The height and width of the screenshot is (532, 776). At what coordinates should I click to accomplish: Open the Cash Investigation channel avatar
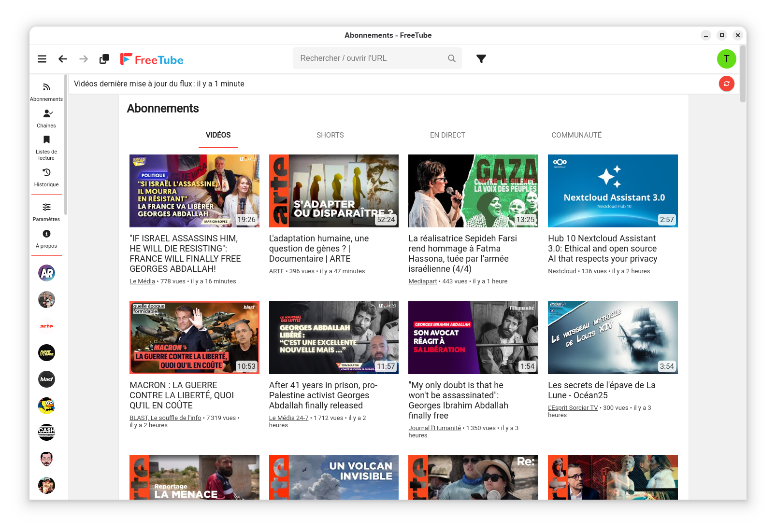47,432
